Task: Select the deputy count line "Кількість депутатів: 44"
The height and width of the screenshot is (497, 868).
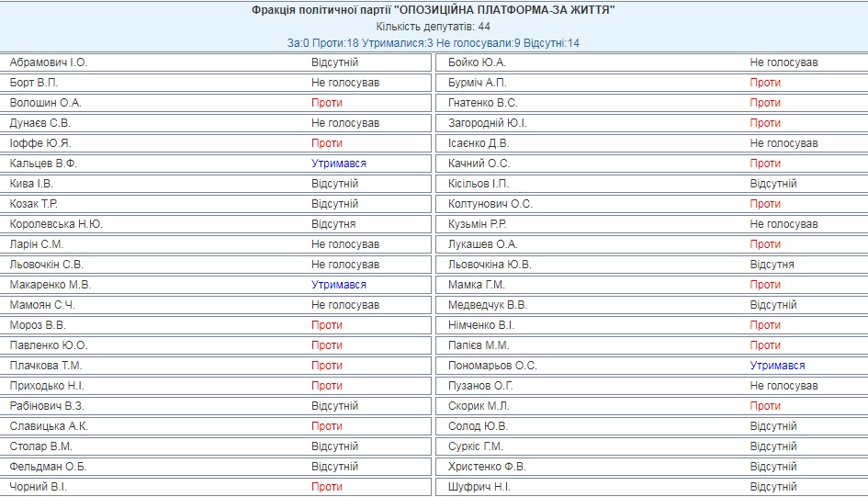Action: click(x=433, y=27)
